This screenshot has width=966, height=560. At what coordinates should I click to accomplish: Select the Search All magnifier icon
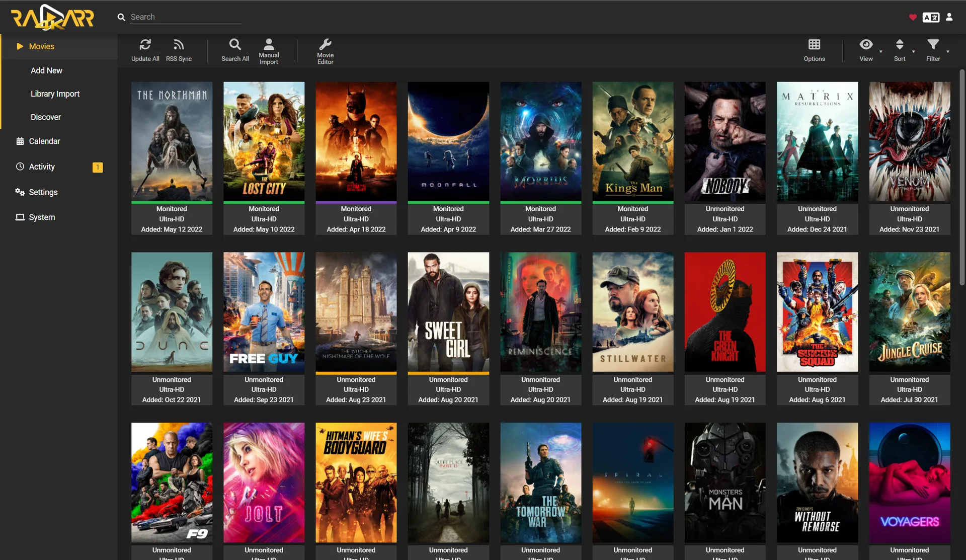pos(234,44)
